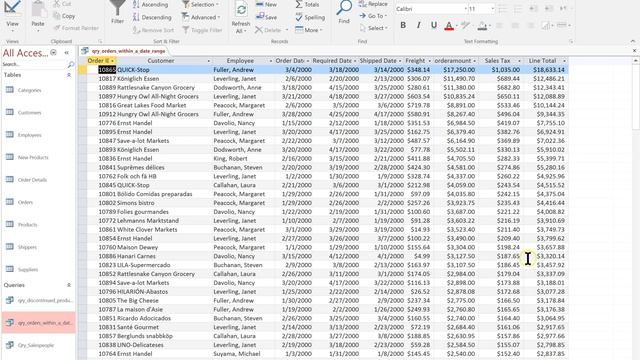Screen dimensions: 640x360
Task: Open the Calibri font name combo box
Action: (x=431, y=9)
